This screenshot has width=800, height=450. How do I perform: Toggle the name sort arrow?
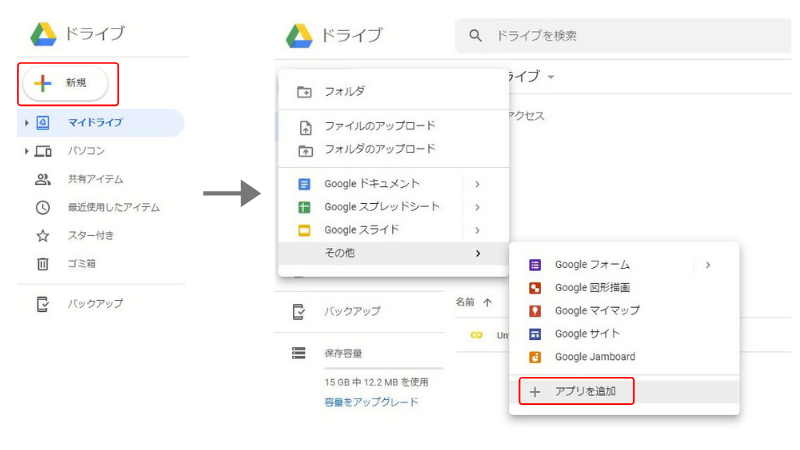tap(487, 303)
